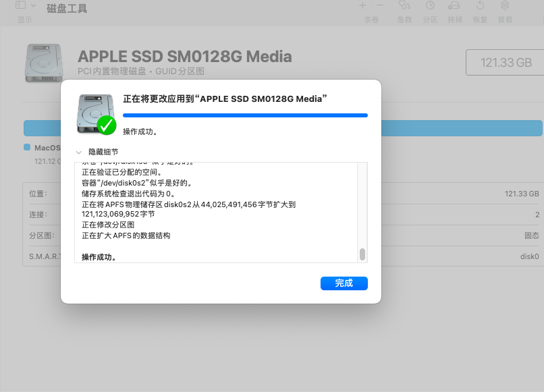The height and width of the screenshot is (392, 544).
Task: Click 121,123,069,952 字节 log line
Action: click(118, 214)
